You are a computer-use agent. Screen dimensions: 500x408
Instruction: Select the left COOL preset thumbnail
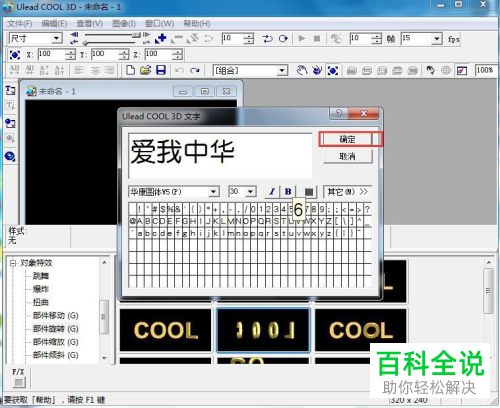pyautogui.click(x=165, y=330)
